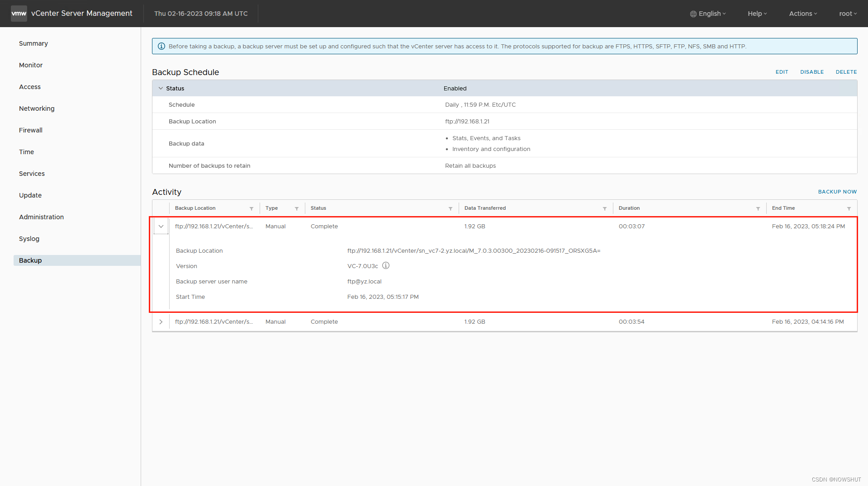This screenshot has width=868, height=486.
Task: Click BACKUP NOW
Action: (x=837, y=192)
